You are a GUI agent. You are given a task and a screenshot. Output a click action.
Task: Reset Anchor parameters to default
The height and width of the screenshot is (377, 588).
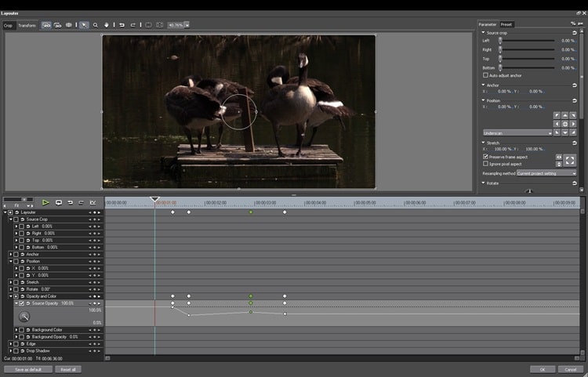(x=575, y=85)
